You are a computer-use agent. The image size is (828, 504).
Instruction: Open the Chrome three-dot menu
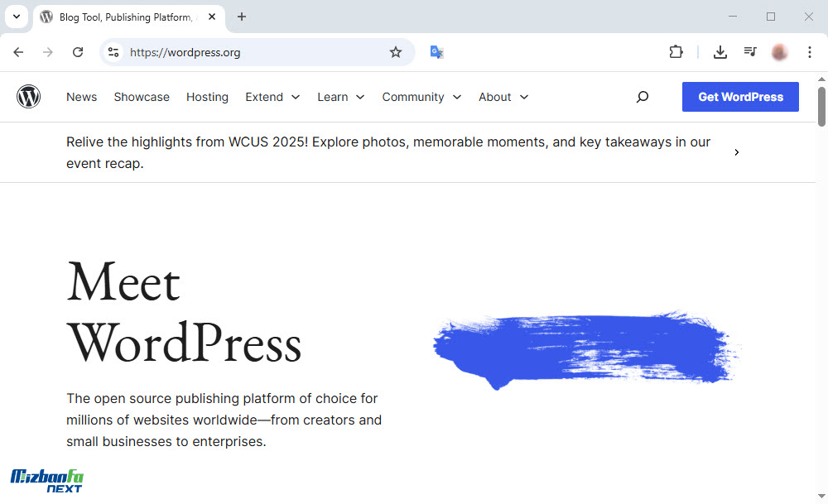(x=810, y=52)
